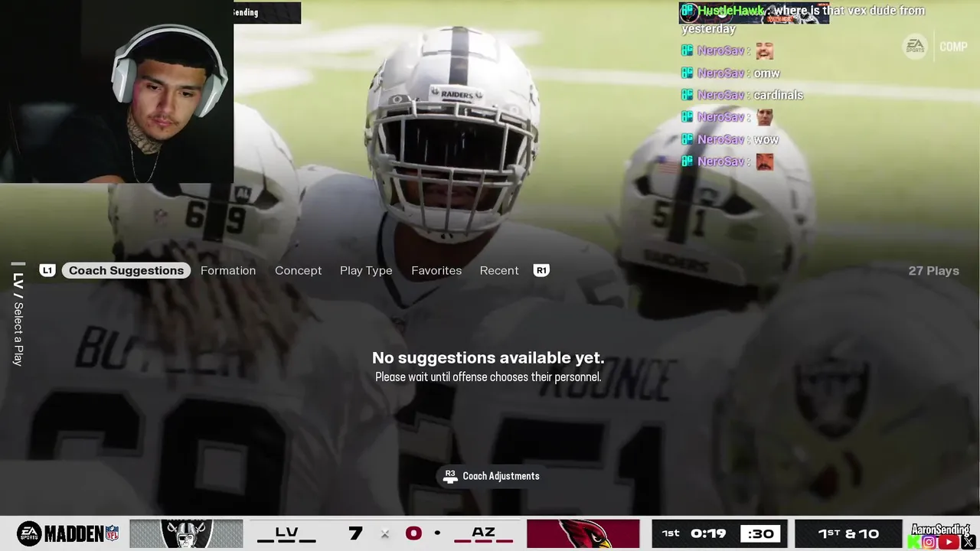This screenshot has width=980, height=551.
Task: Click the :30 play clock
Action: 760,534
